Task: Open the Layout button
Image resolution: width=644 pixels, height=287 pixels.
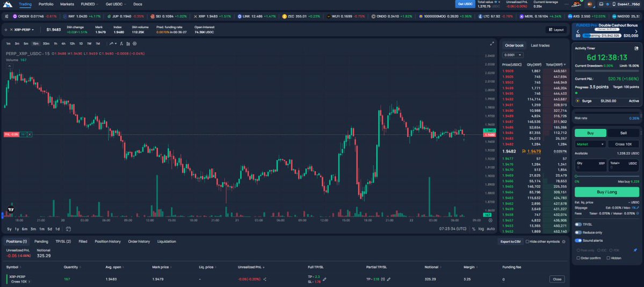Action: 556,30
